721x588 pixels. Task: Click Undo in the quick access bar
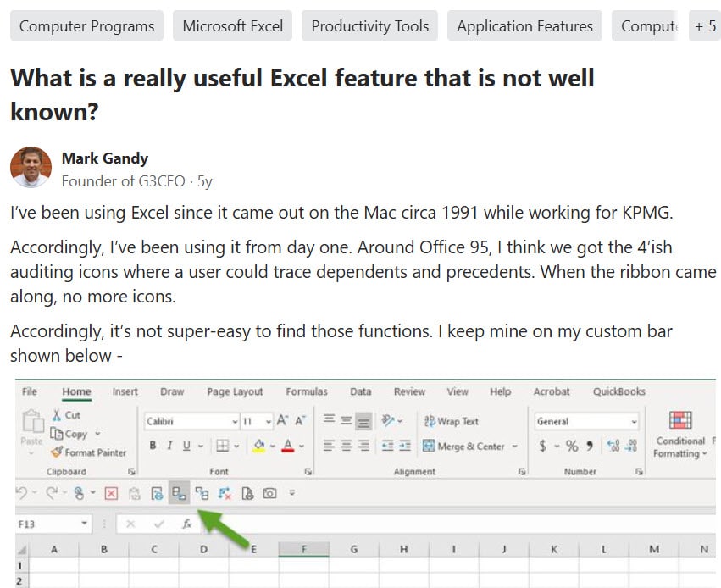click(x=22, y=493)
